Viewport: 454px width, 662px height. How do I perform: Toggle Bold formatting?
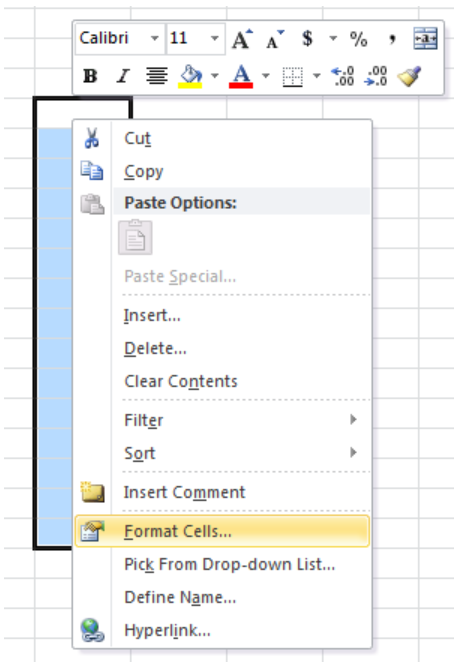coord(90,76)
